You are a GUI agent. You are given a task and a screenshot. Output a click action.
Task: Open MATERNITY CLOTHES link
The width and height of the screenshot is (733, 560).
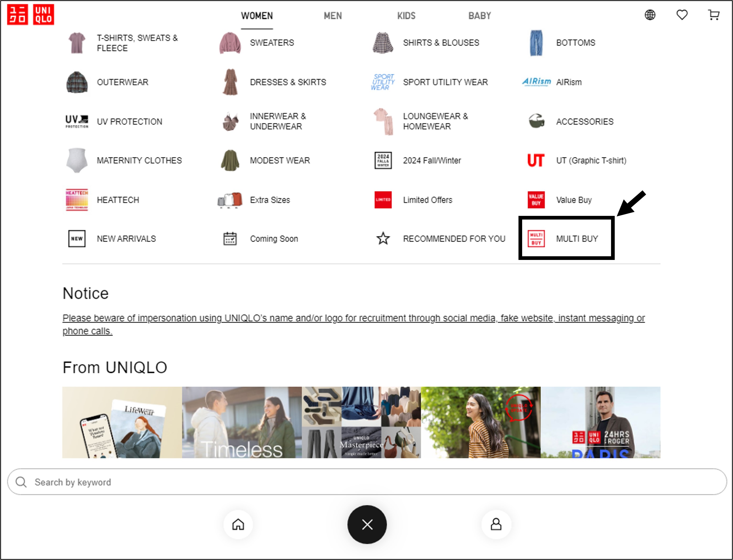(x=139, y=161)
